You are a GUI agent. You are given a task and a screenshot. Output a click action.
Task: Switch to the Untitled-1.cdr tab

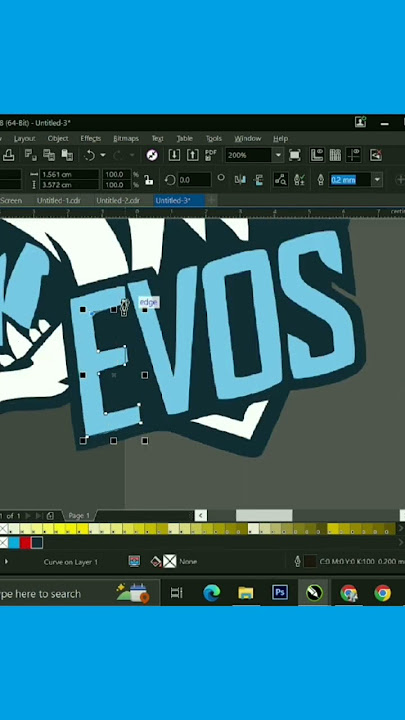click(x=59, y=201)
